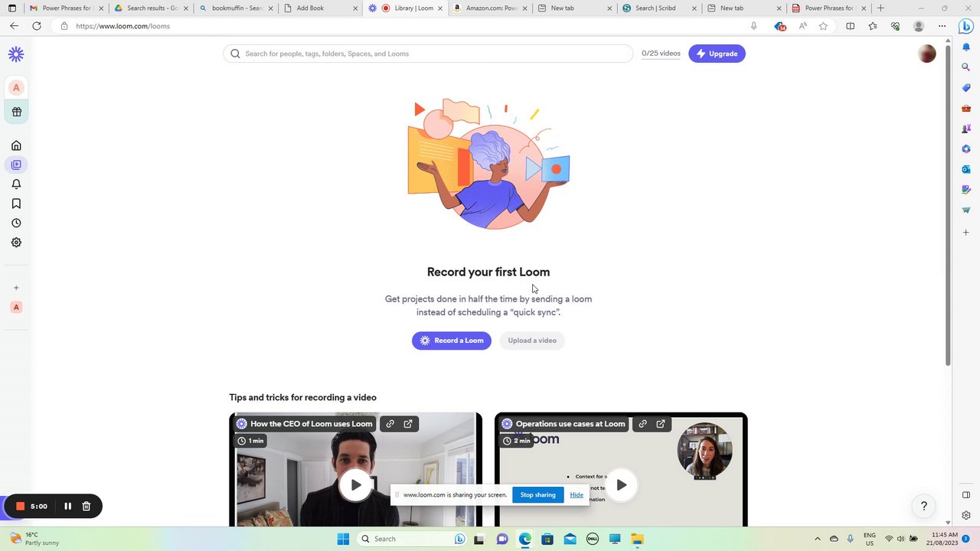The width and height of the screenshot is (980, 551).
Task: Click the Upgrade button
Action: click(717, 54)
